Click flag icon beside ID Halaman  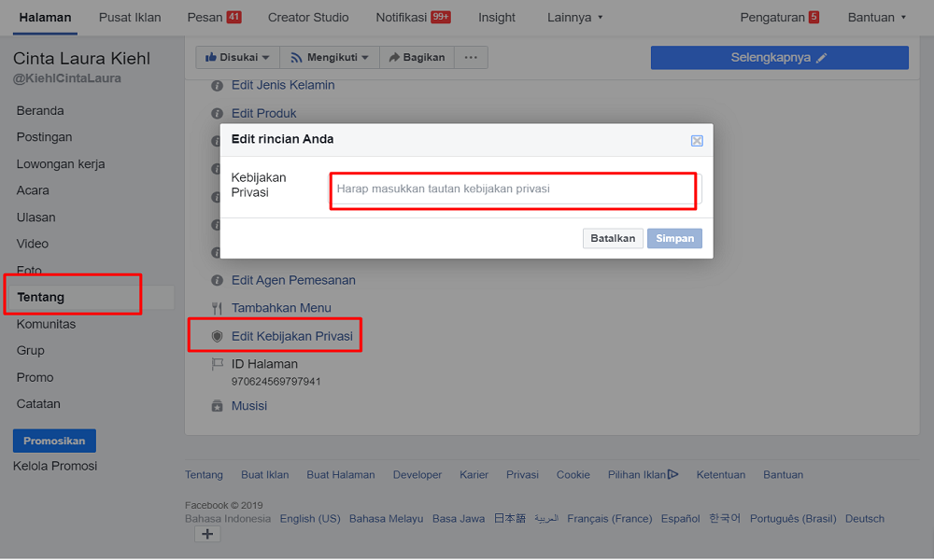point(217,364)
